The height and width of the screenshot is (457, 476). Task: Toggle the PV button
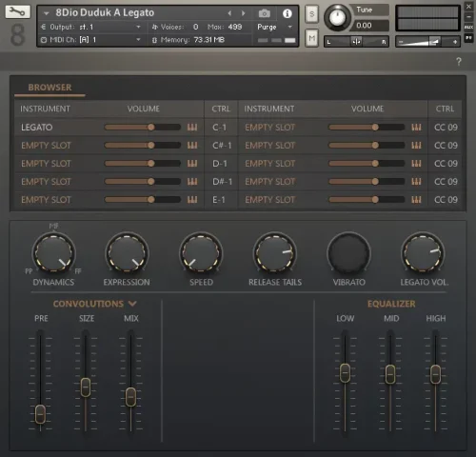click(x=468, y=38)
